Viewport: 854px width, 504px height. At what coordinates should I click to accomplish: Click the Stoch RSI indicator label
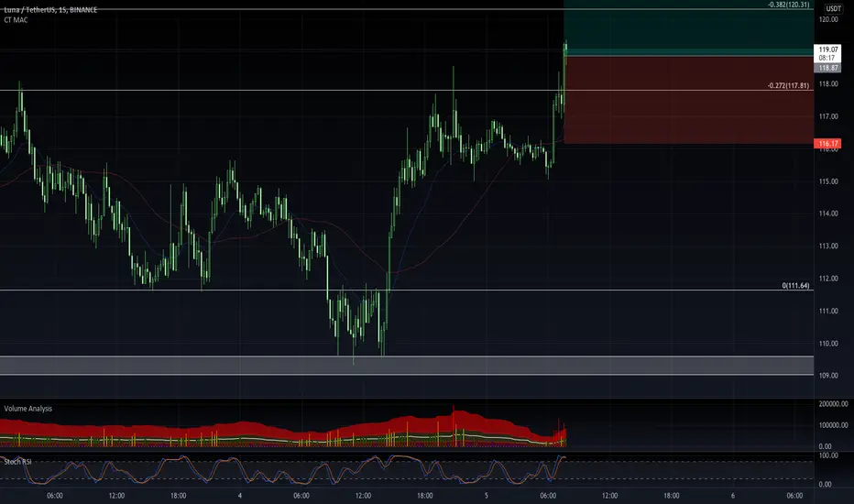point(18,462)
